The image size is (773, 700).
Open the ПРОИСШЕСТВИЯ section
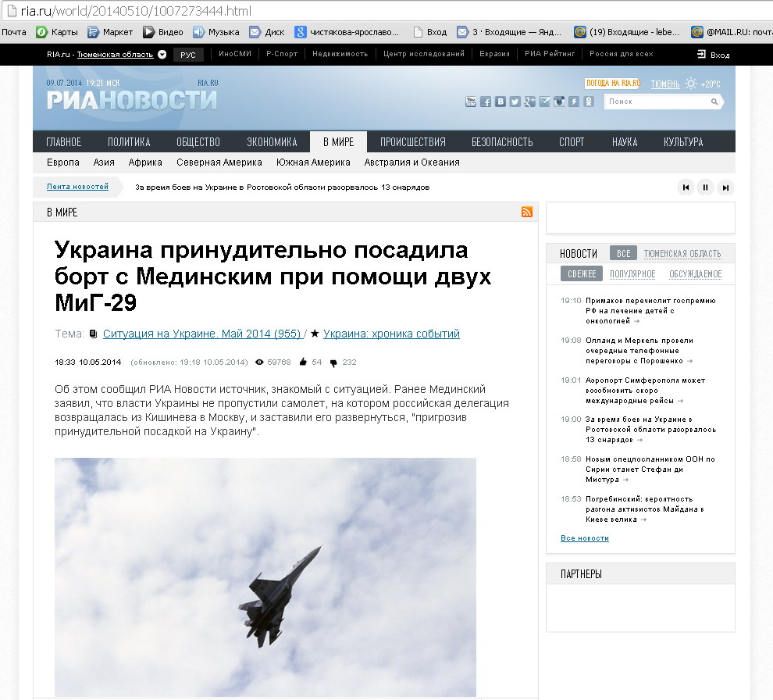[412, 142]
